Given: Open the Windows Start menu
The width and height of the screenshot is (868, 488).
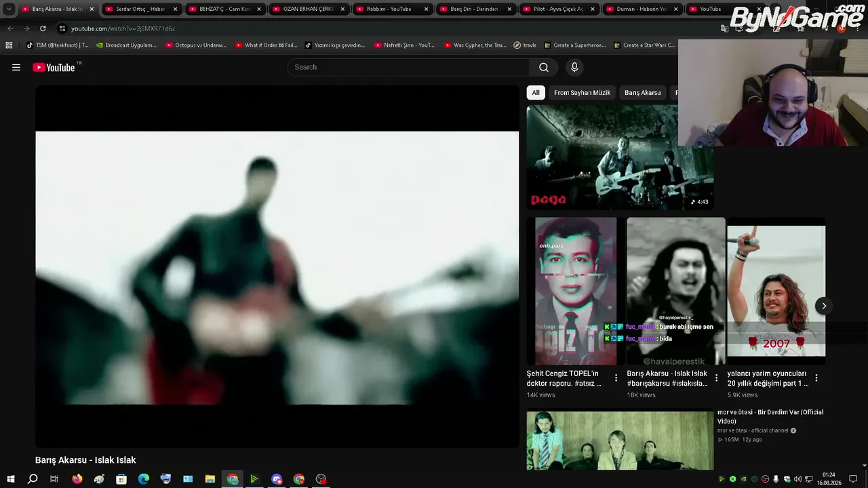Looking at the screenshot, I should click(x=11, y=479).
